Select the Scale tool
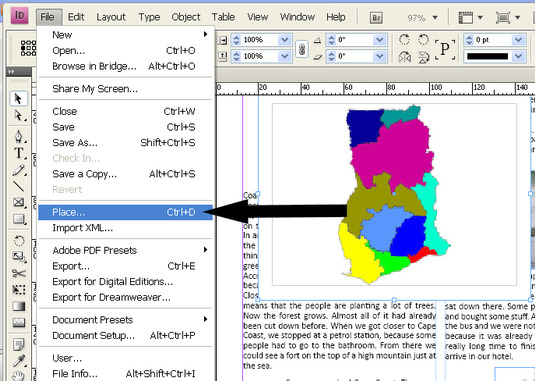Viewport: 535px width, 381px height. (x=18, y=257)
